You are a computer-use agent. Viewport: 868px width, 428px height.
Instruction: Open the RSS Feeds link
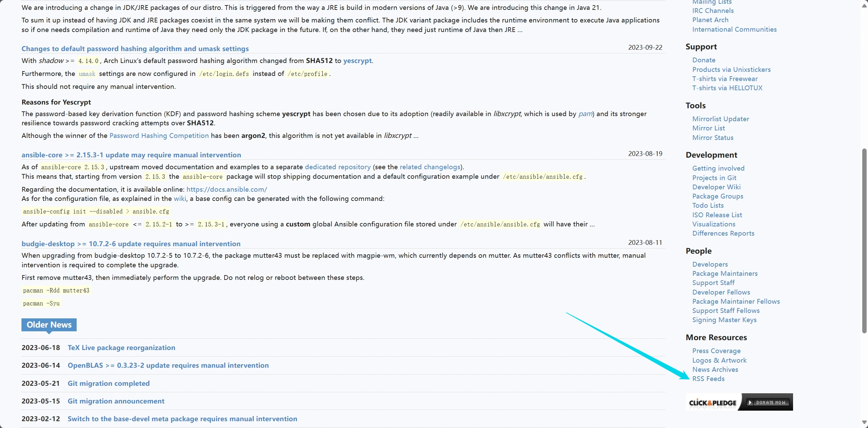[708, 379]
